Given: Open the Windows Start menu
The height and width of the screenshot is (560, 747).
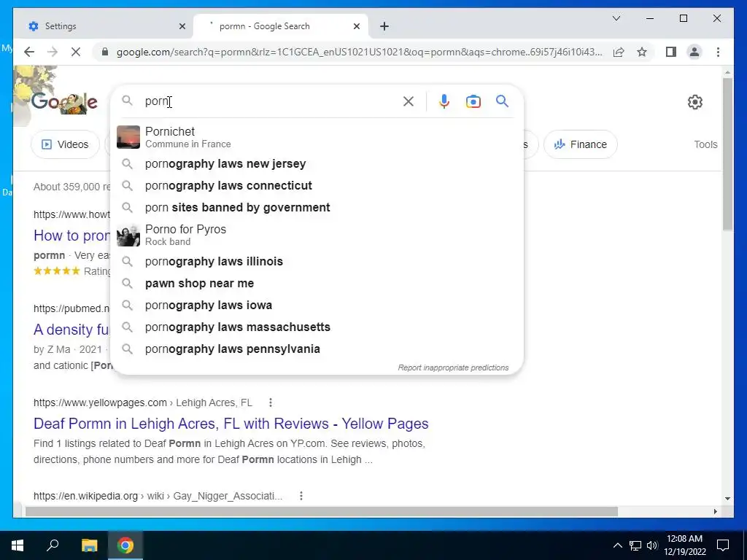Looking at the screenshot, I should click(x=18, y=545).
